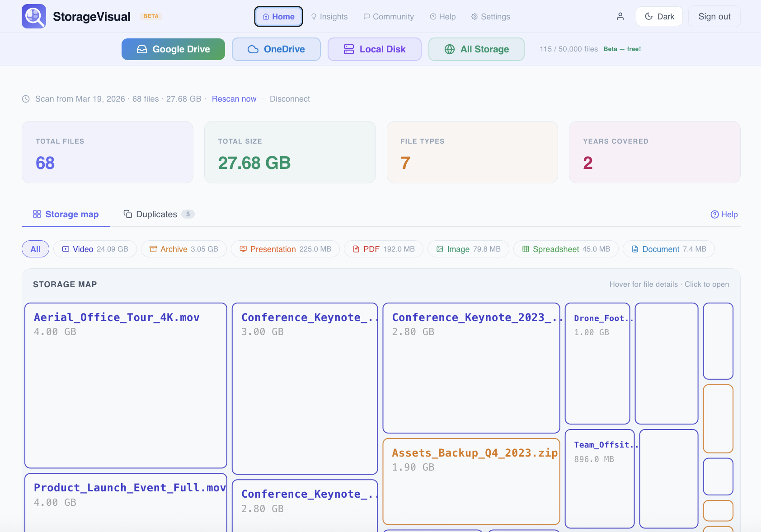Click the Total Size 27.68 GB card

(290, 152)
